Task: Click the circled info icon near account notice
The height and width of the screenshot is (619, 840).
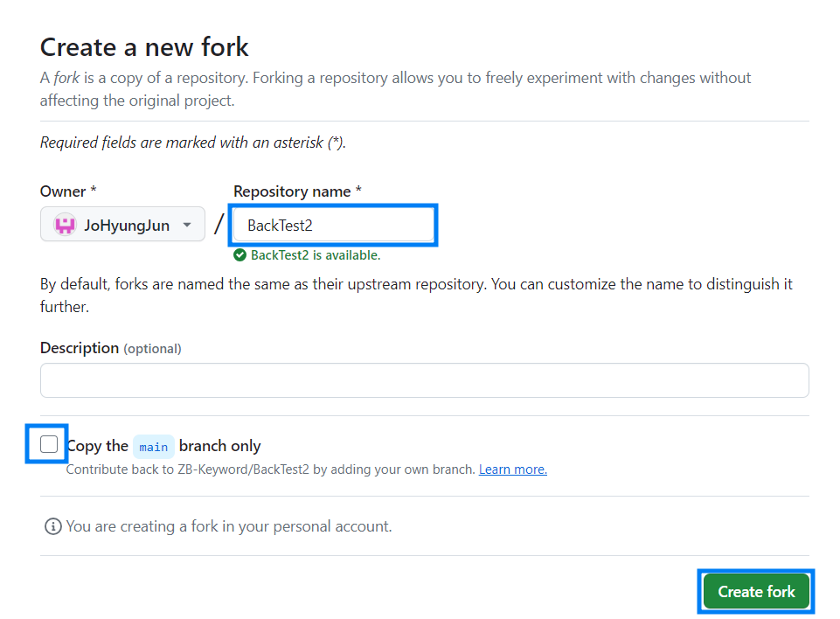Action: 52,526
